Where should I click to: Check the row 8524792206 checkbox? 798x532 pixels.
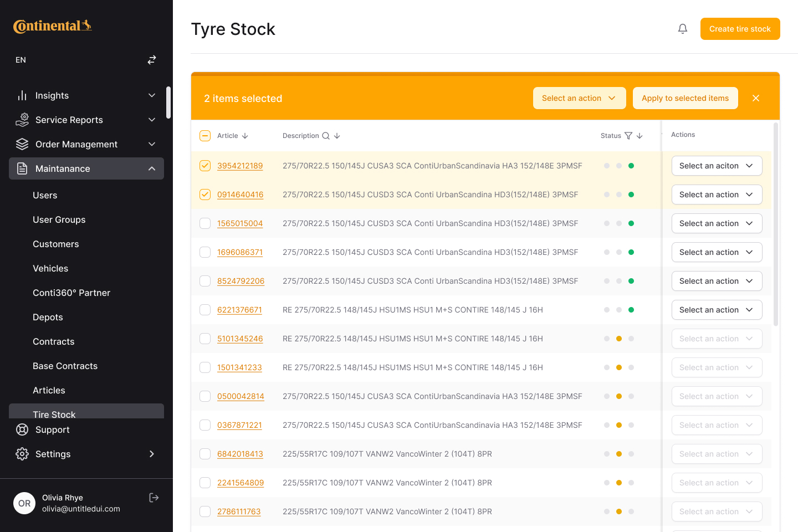205,281
